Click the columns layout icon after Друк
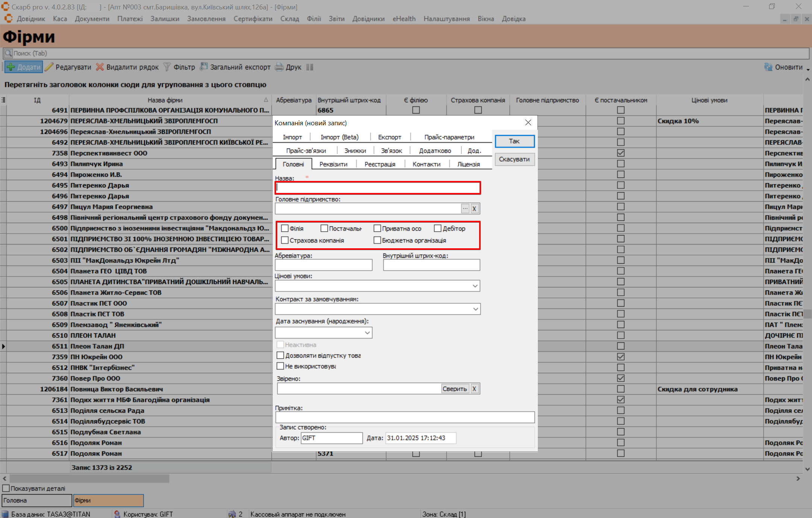 [310, 67]
